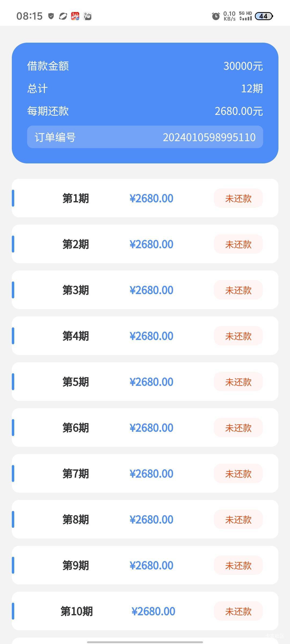
Task: Tap the 未还款 badge on 第10期
Action: [238, 611]
